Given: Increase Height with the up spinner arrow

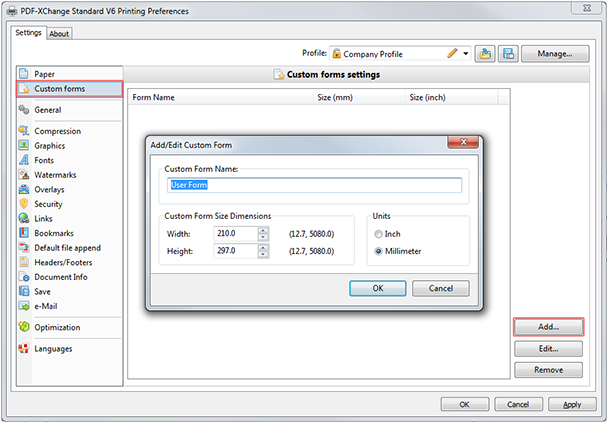Looking at the screenshot, I should pos(263,248).
